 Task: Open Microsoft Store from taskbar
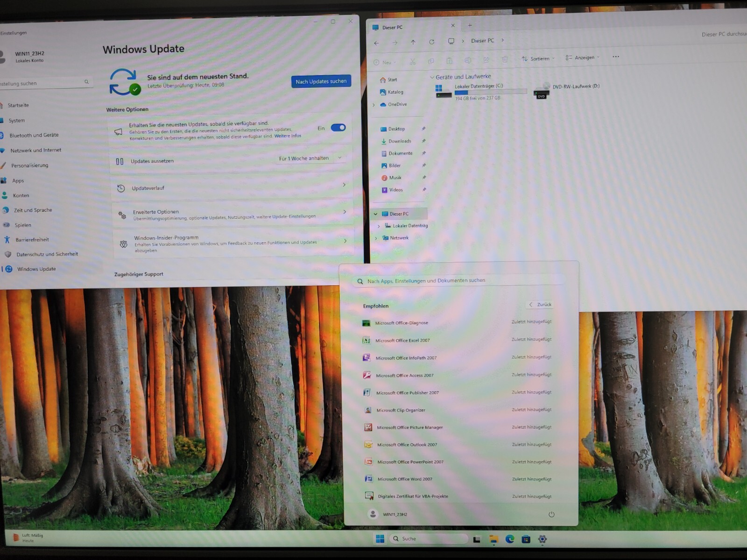pyautogui.click(x=526, y=539)
